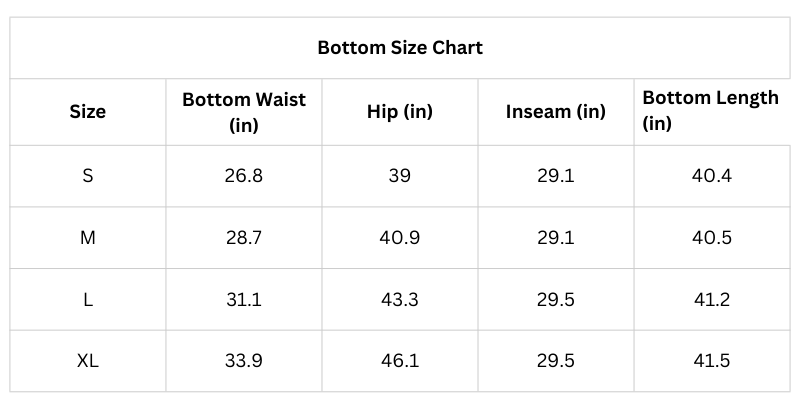This screenshot has height=400, width=800.
Task: Select the 46.1 hip value
Action: click(x=400, y=360)
